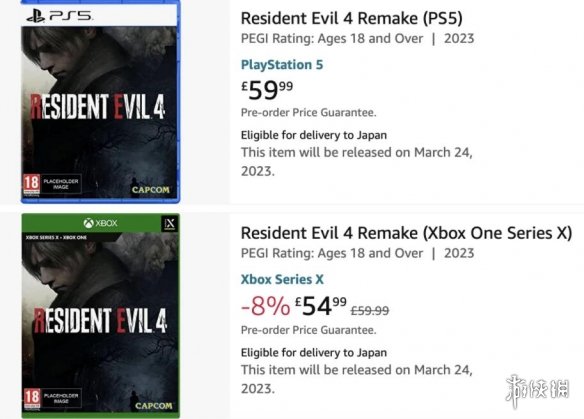584x419 pixels.
Task: Select the PlayStation 5 platform link
Action: (x=282, y=65)
